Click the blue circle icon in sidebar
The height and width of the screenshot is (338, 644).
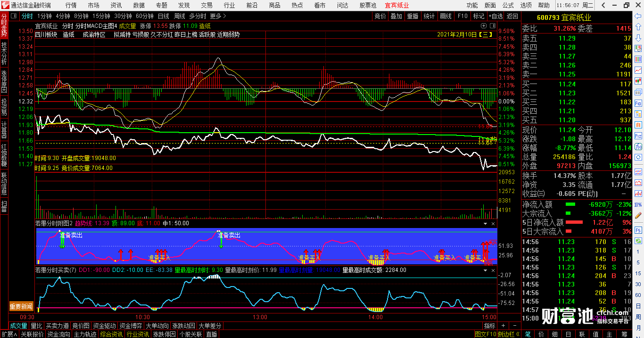click(x=638, y=157)
